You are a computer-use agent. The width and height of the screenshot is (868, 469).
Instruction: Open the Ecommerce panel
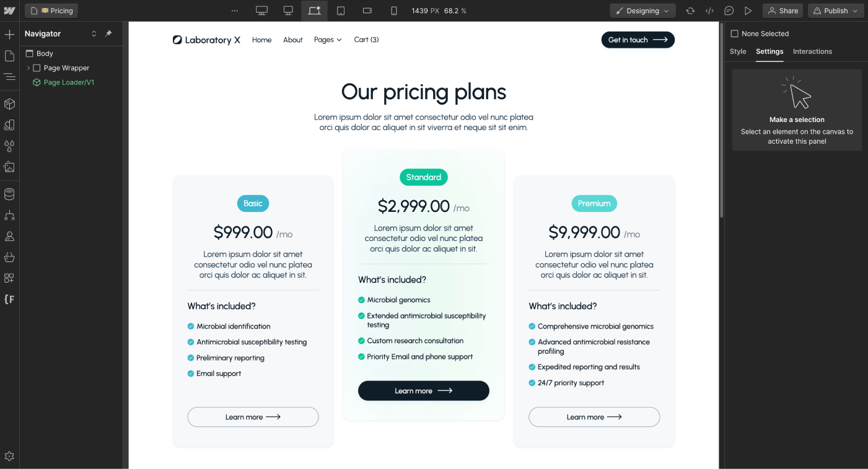coord(9,256)
